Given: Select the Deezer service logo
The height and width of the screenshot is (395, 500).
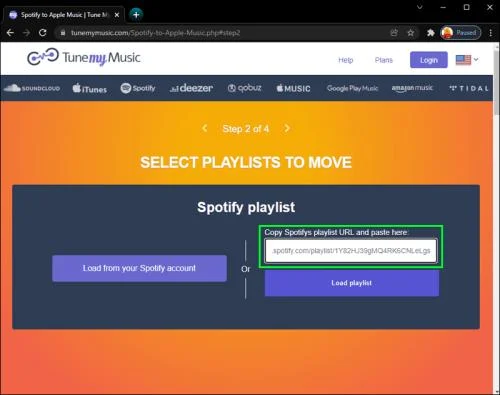Looking at the screenshot, I should tap(191, 88).
